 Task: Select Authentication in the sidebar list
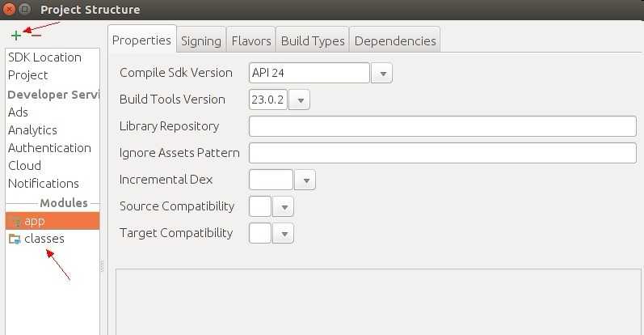49,148
